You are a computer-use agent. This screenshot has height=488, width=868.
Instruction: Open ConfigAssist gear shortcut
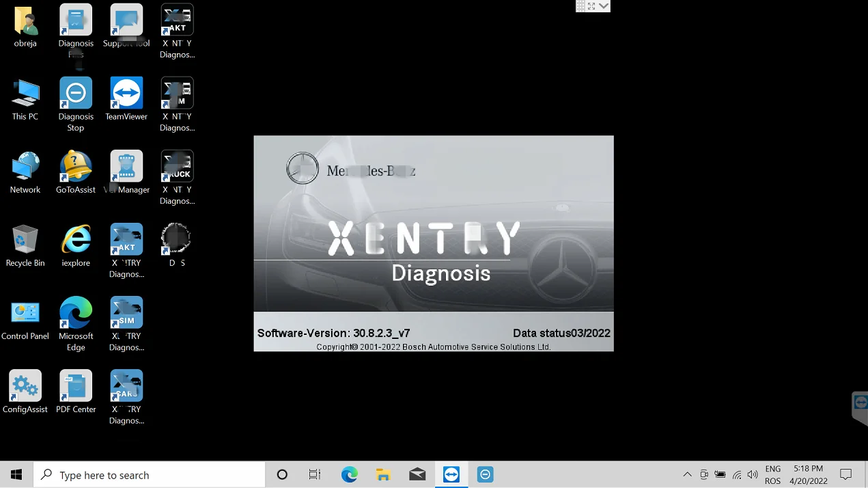click(25, 387)
